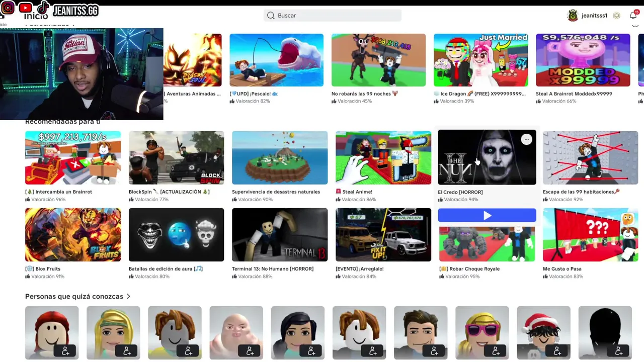Add friend icon on brown-haired man avatar
This screenshot has width=644, height=362.
click(434, 350)
